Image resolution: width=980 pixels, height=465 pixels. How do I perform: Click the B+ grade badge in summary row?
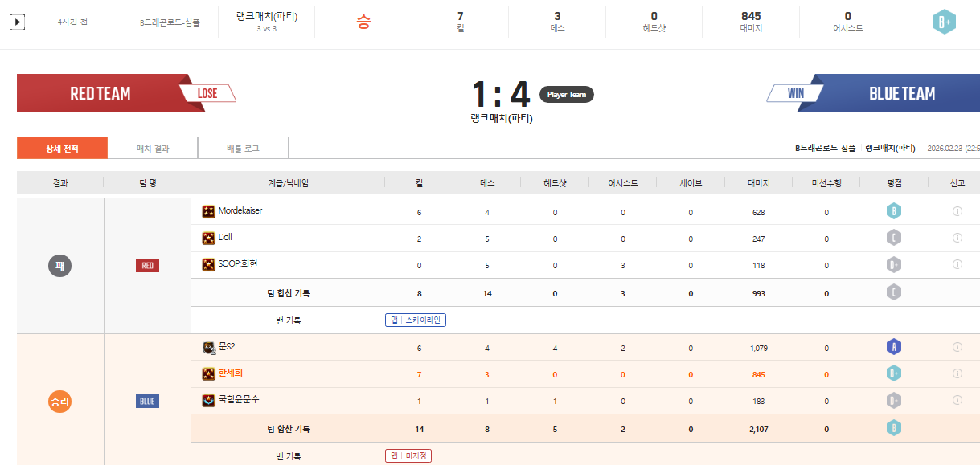pyautogui.click(x=944, y=22)
